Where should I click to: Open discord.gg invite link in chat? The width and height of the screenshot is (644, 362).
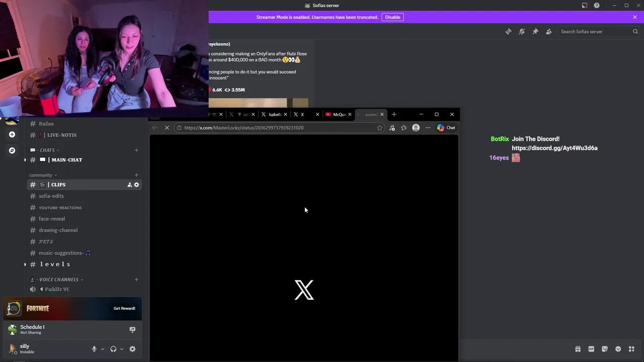554,148
